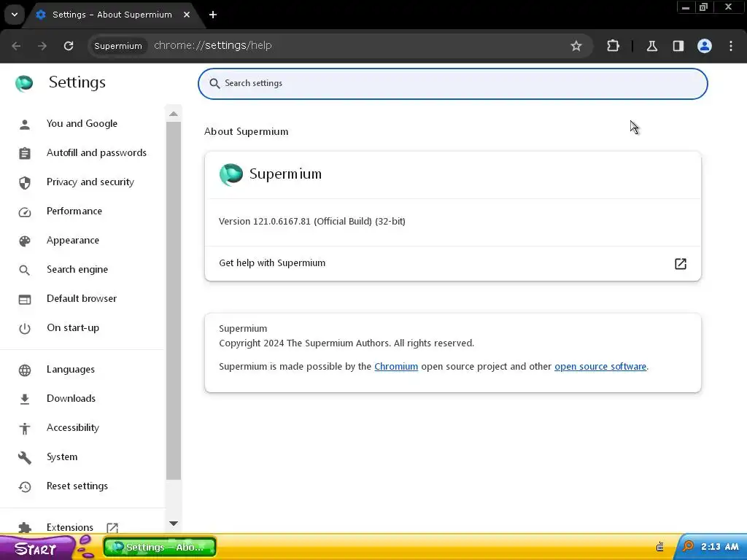Open the three-dot browser menu

click(731, 46)
